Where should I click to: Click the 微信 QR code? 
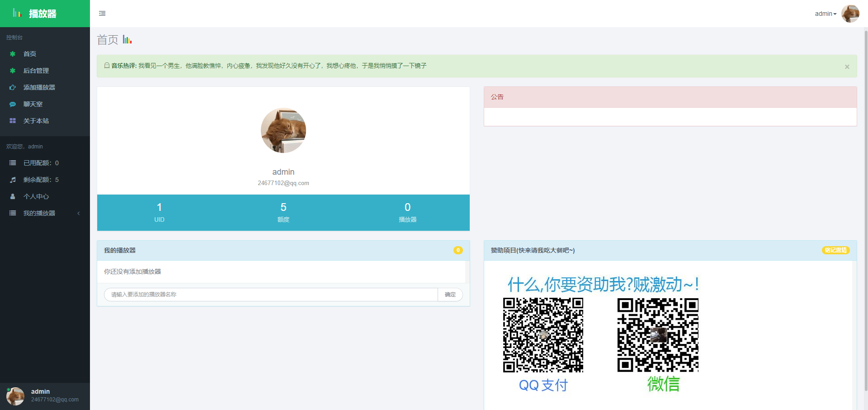click(x=658, y=335)
